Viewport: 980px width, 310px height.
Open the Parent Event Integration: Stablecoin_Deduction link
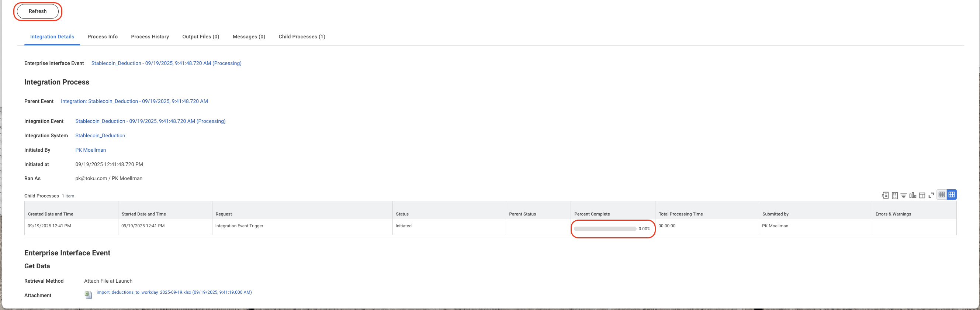(x=134, y=101)
